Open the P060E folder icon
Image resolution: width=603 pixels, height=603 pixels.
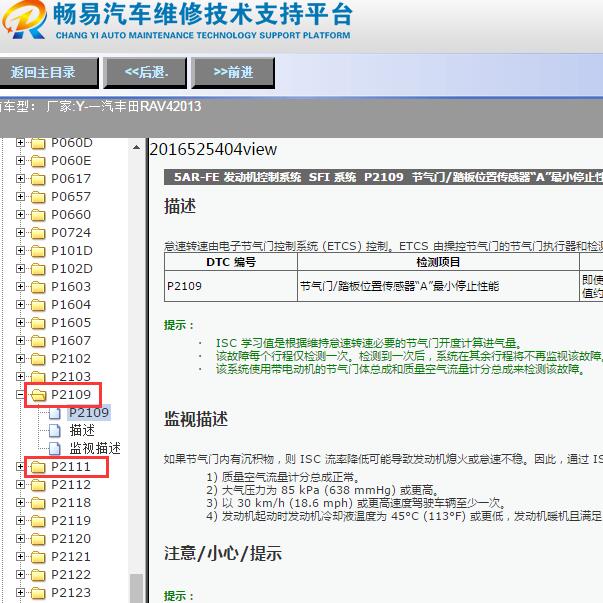38,161
